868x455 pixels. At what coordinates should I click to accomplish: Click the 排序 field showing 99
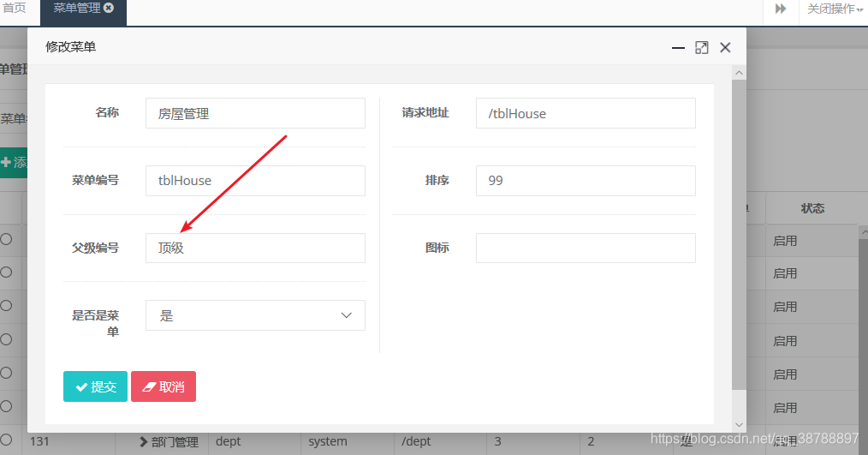pos(586,181)
